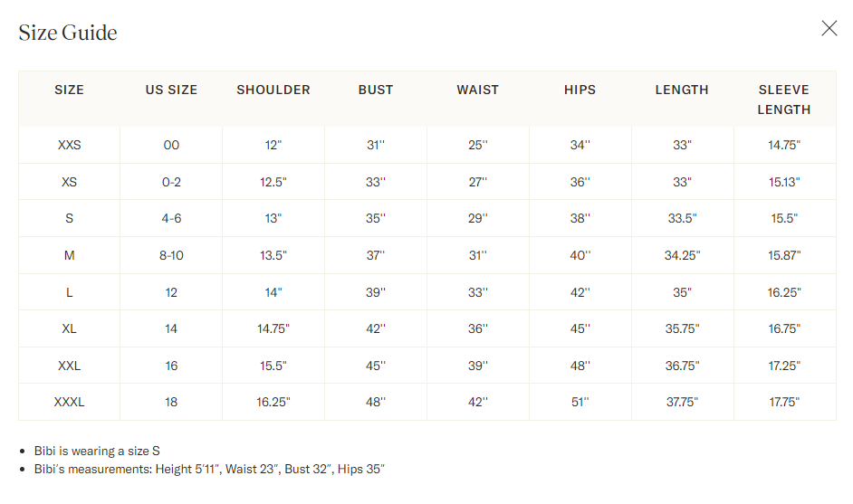Select the 34.25" length cell

tap(682, 255)
